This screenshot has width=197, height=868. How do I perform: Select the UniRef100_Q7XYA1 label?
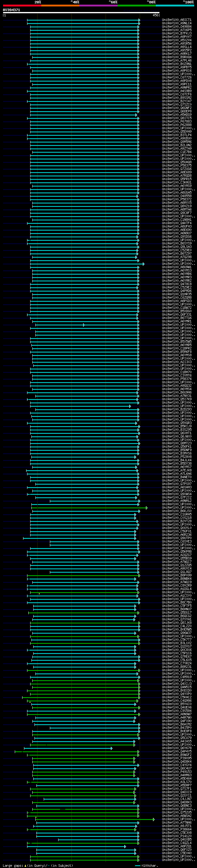pyautogui.click(x=177, y=619)
